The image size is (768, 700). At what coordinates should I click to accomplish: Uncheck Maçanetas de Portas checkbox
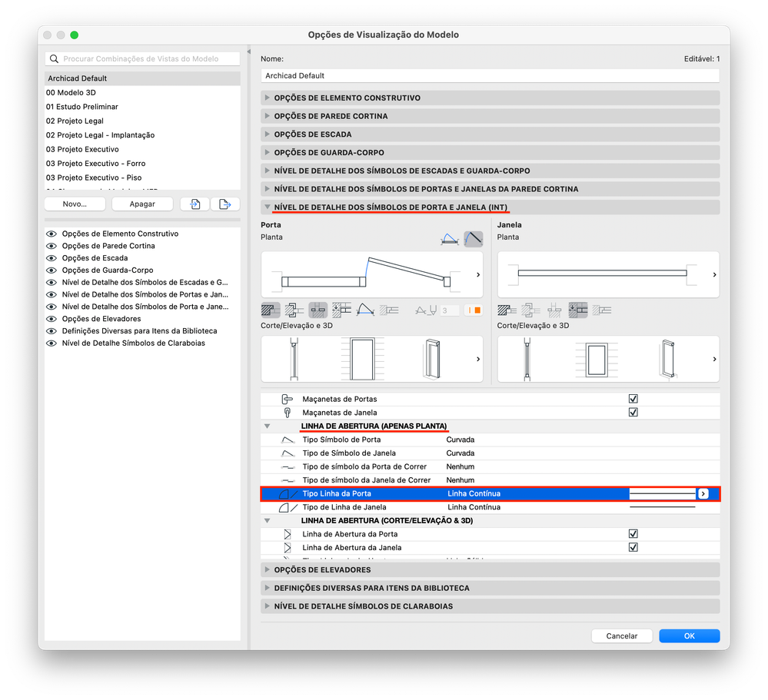[633, 399]
